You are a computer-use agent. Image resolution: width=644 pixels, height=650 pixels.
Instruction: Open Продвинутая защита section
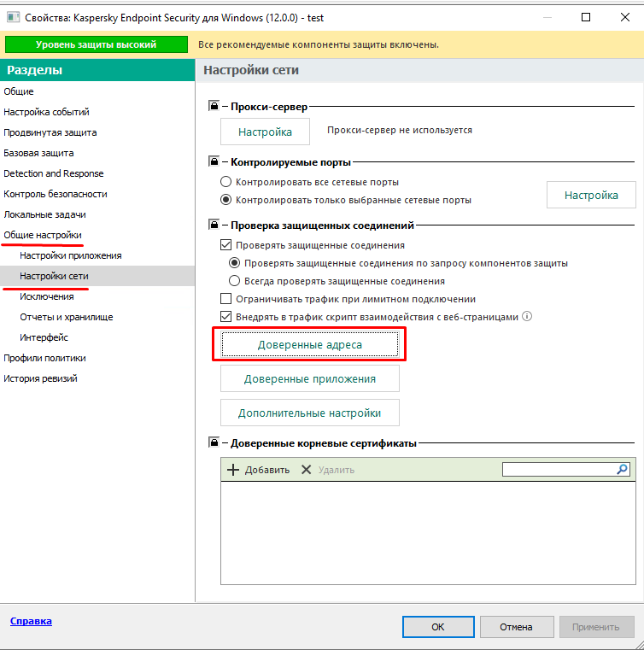coord(50,132)
